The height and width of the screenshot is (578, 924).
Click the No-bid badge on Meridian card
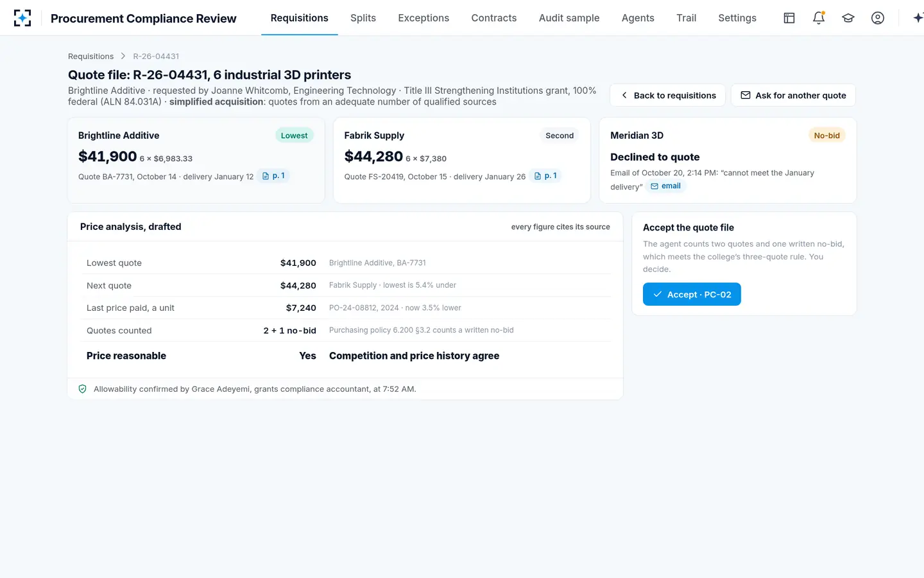(826, 136)
